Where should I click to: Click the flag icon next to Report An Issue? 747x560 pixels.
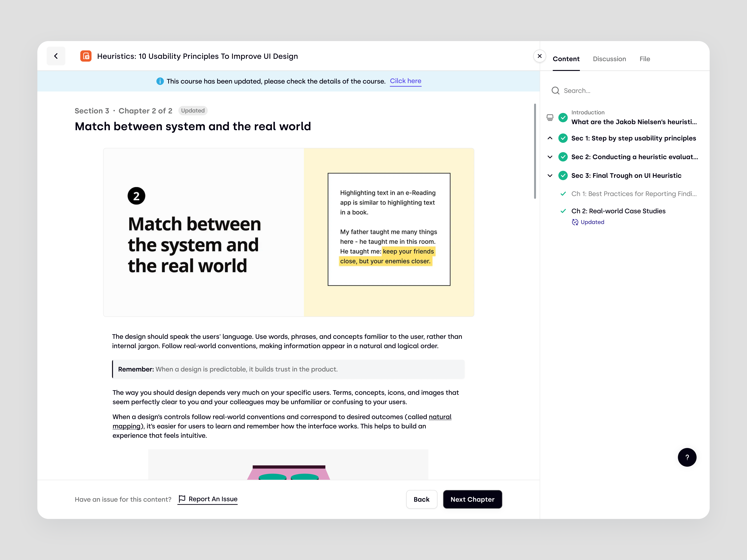point(182,499)
